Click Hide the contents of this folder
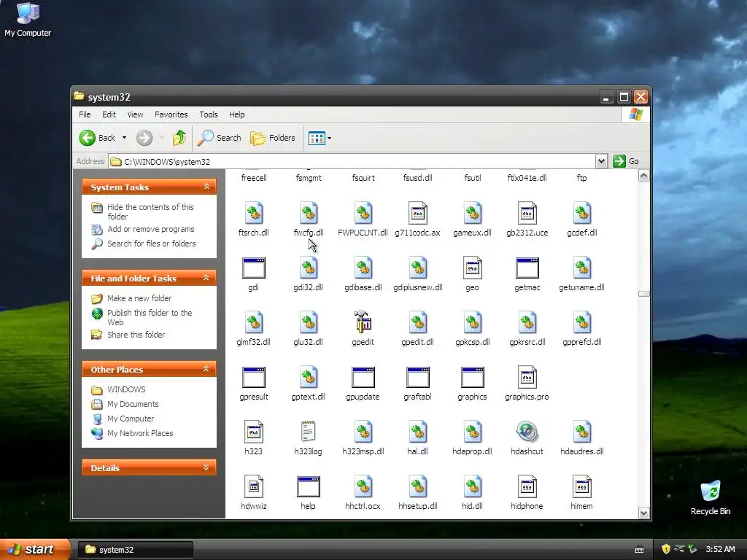747x560 pixels. (150, 211)
